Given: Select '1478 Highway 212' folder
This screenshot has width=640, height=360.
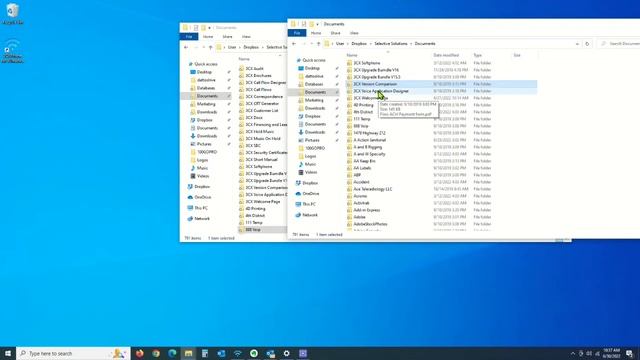Looking at the screenshot, I should click(x=369, y=133).
